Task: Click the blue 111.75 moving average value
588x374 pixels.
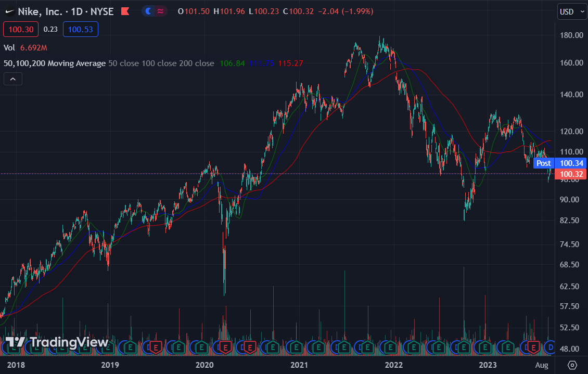Action: click(261, 63)
